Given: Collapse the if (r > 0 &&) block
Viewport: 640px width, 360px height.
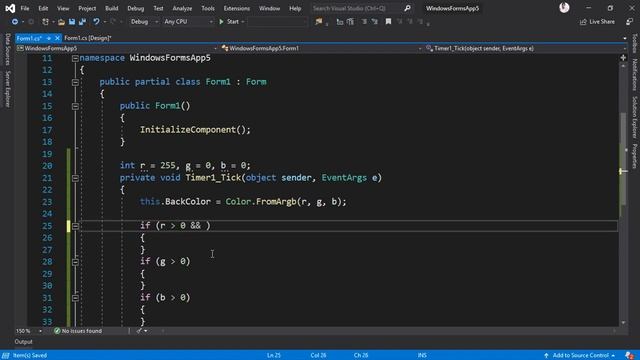Looking at the screenshot, I should pos(75,226).
